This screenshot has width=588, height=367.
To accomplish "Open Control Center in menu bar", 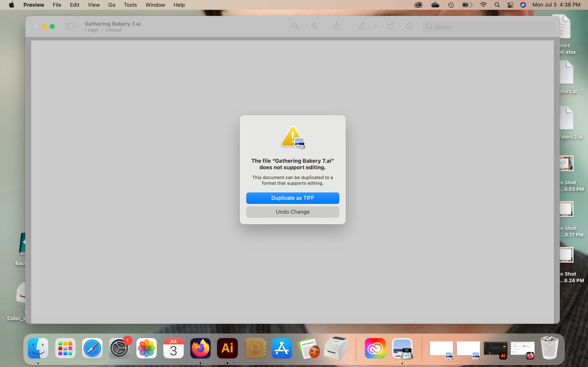I will coord(510,5).
